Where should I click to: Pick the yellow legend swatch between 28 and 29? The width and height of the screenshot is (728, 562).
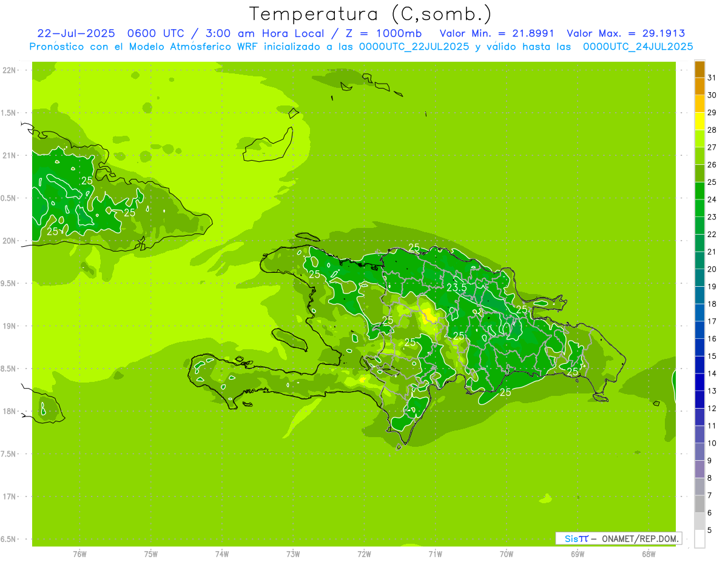[x=699, y=121]
